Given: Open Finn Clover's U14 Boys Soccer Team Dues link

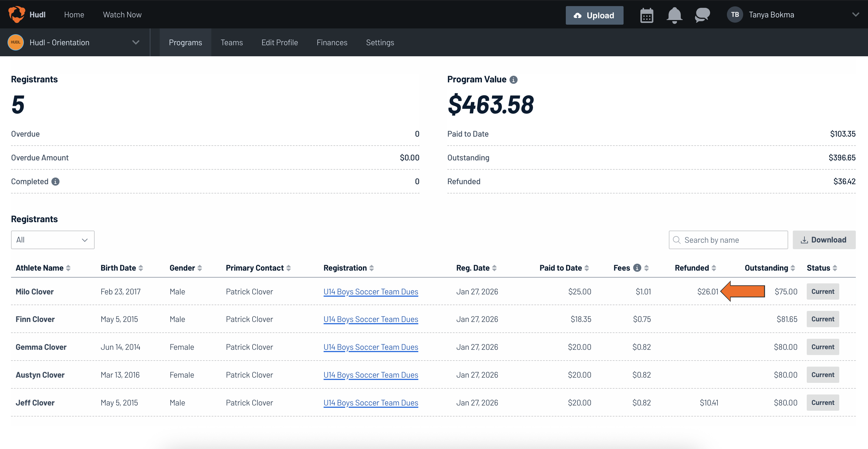Looking at the screenshot, I should point(371,319).
